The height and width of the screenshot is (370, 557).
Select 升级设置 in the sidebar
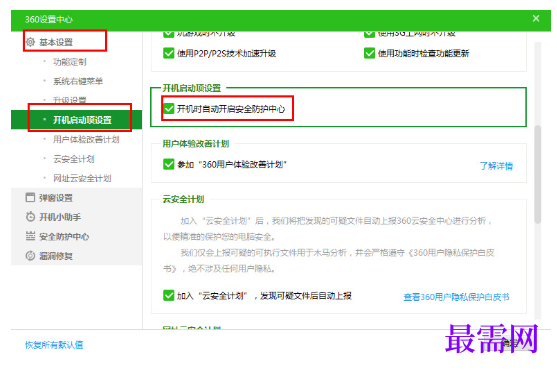tap(70, 100)
